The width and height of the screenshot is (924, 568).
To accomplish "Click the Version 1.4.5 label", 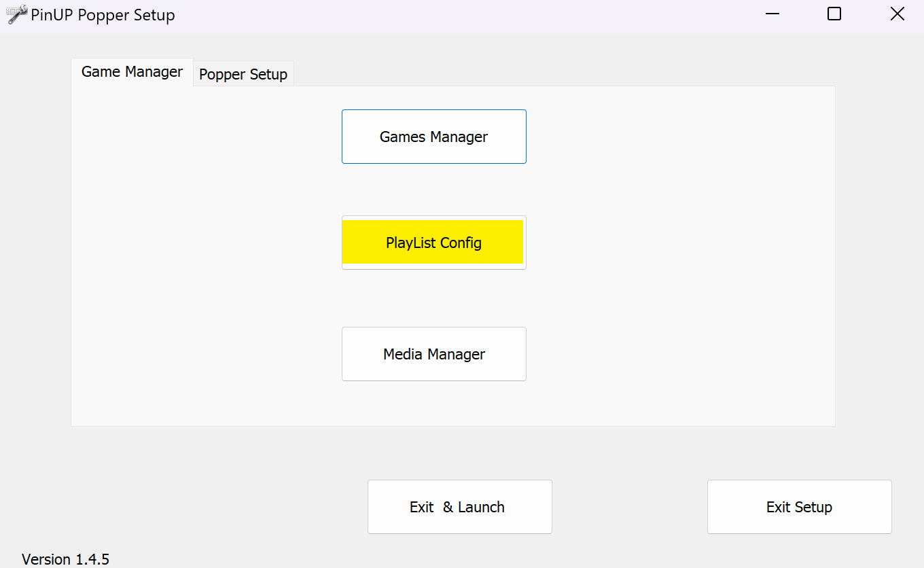I will [x=65, y=559].
